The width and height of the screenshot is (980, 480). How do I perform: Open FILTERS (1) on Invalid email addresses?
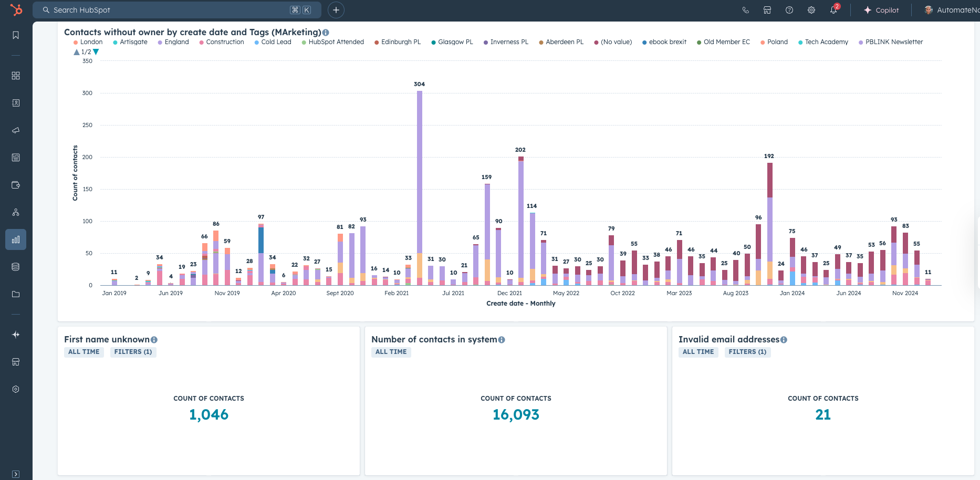[x=747, y=352]
